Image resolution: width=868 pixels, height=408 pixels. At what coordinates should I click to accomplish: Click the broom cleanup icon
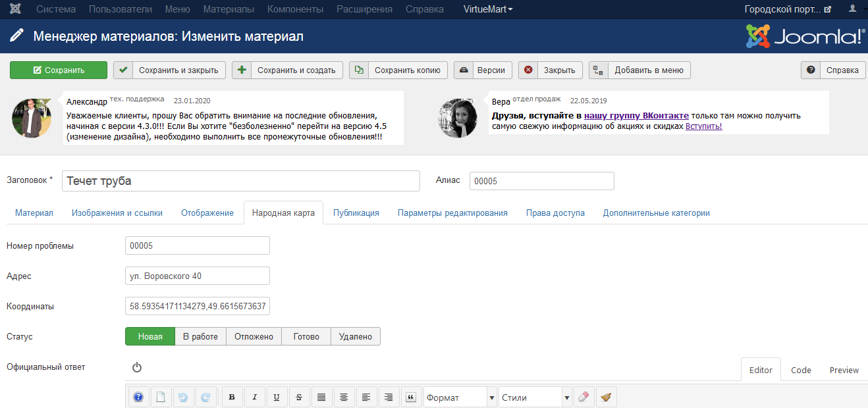point(606,397)
